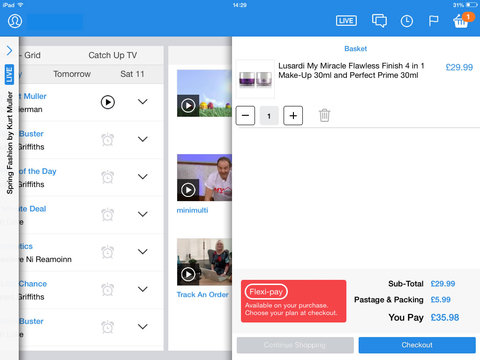Screen dimensions: 480x360
Task: Tap the Wi-Fi status icon
Action: click(20, 5)
